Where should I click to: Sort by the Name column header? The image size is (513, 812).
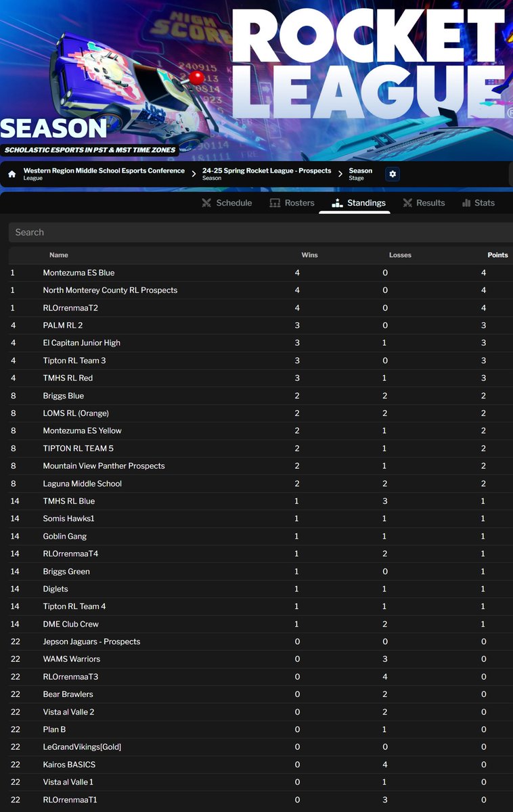[59, 255]
